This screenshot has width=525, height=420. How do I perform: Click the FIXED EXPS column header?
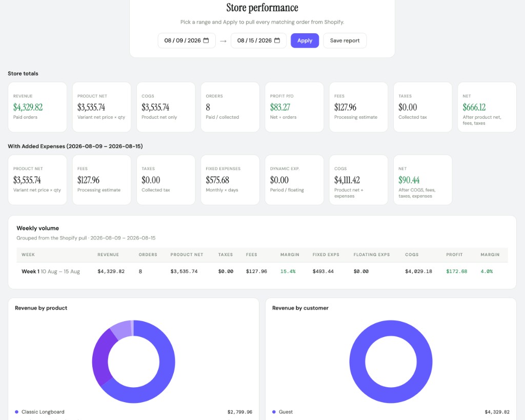click(x=326, y=255)
